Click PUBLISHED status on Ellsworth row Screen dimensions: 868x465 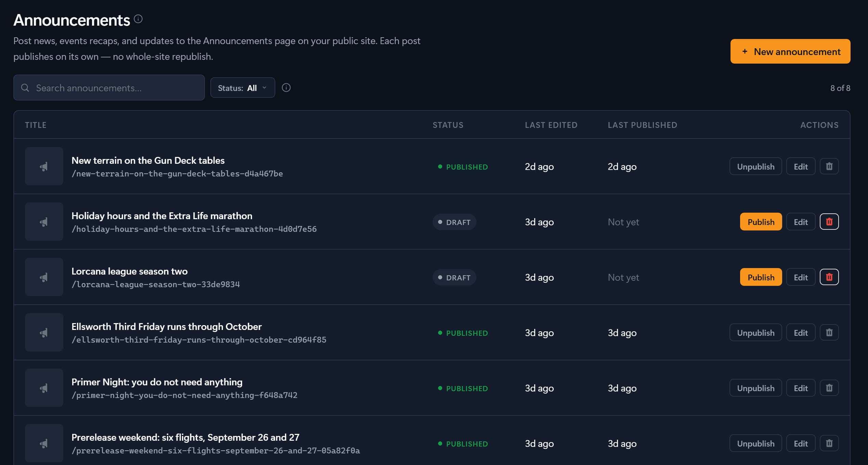point(463,333)
